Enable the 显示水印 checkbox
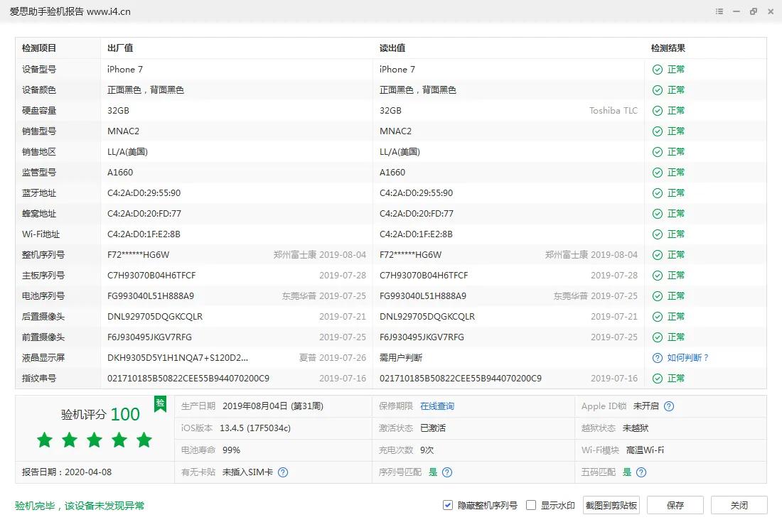The image size is (782, 532). click(531, 505)
